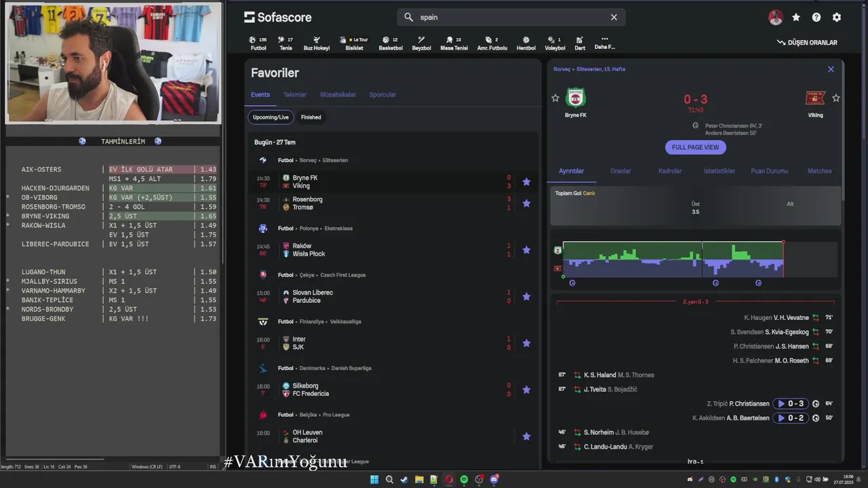Click the FULL PAGE VIEW button
Viewport: 868px width, 488px height.
click(x=695, y=147)
